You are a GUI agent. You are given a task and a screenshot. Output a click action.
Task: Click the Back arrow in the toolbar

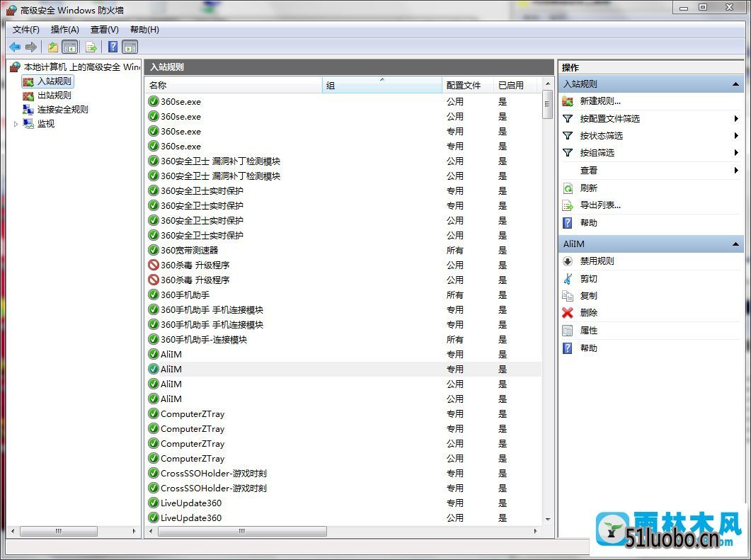[15, 47]
